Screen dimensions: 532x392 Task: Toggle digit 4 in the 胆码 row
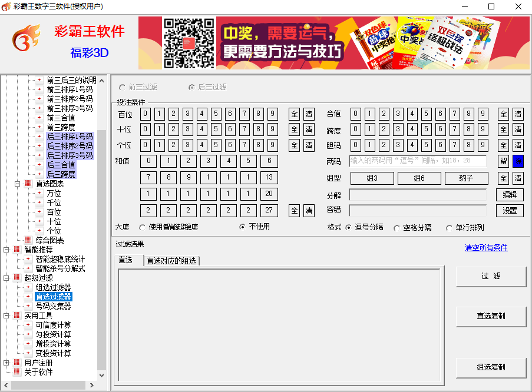[412, 145]
